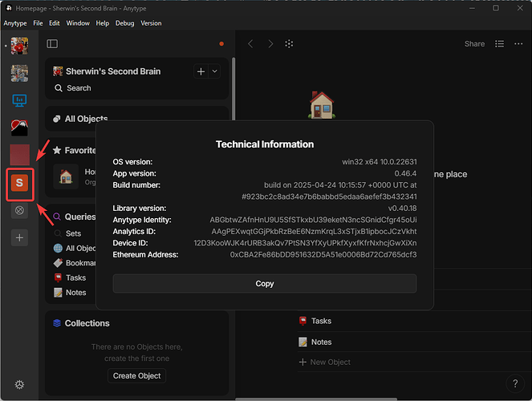Click the plus icon to add a space
This screenshot has width=532, height=401.
click(x=19, y=237)
